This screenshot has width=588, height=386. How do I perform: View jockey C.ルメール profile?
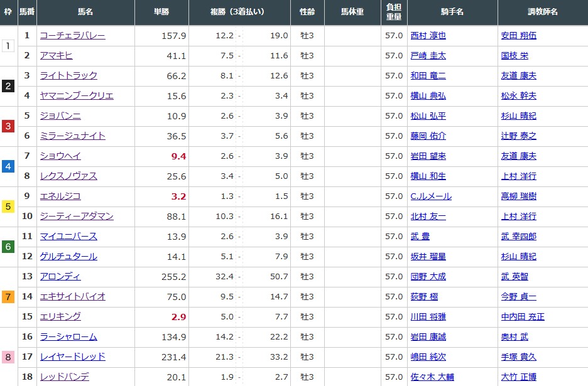tap(430, 196)
